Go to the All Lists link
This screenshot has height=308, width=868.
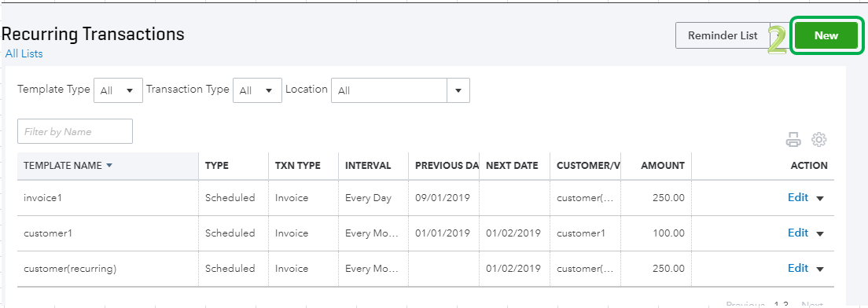click(24, 53)
